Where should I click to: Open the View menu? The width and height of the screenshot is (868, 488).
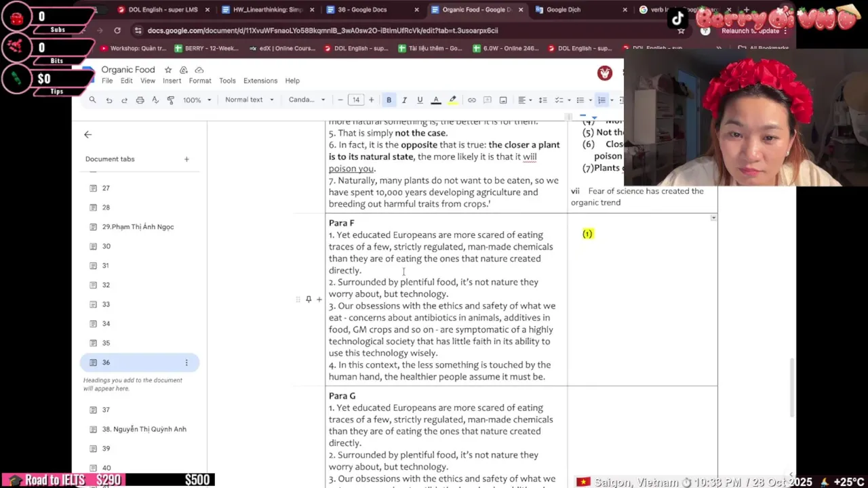coord(148,81)
